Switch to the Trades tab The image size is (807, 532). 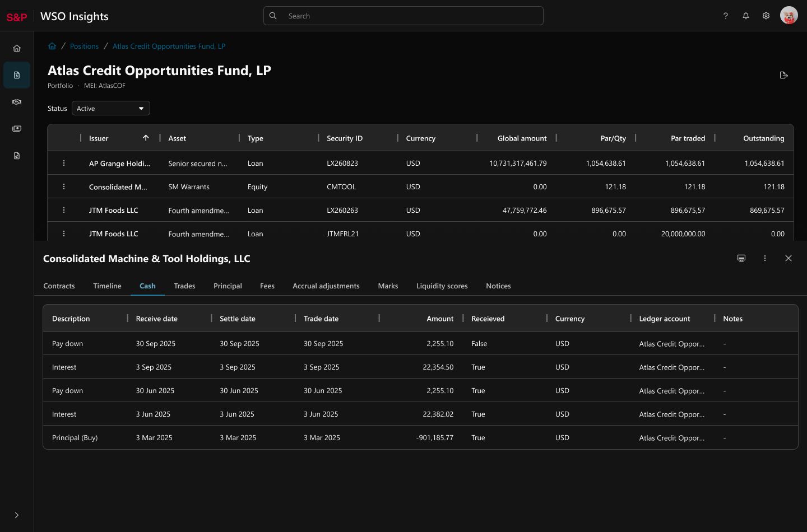pyautogui.click(x=184, y=286)
